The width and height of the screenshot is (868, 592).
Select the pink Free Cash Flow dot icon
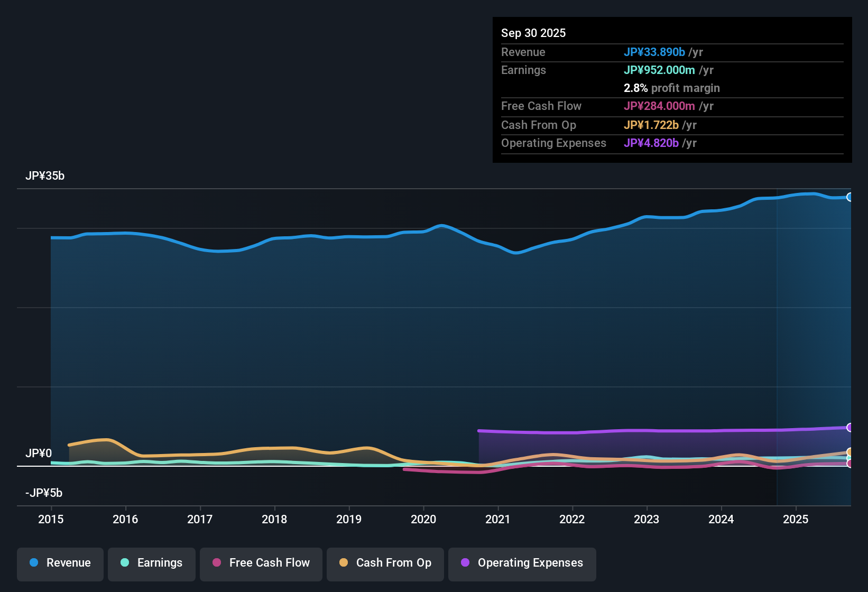216,563
